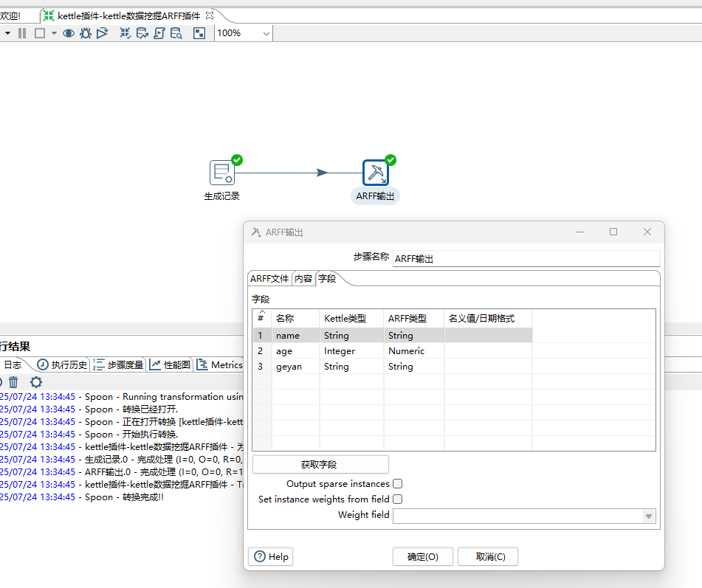This screenshot has height=588, width=702.
Task: Click the ARFF类型 column header
Action: point(413,318)
